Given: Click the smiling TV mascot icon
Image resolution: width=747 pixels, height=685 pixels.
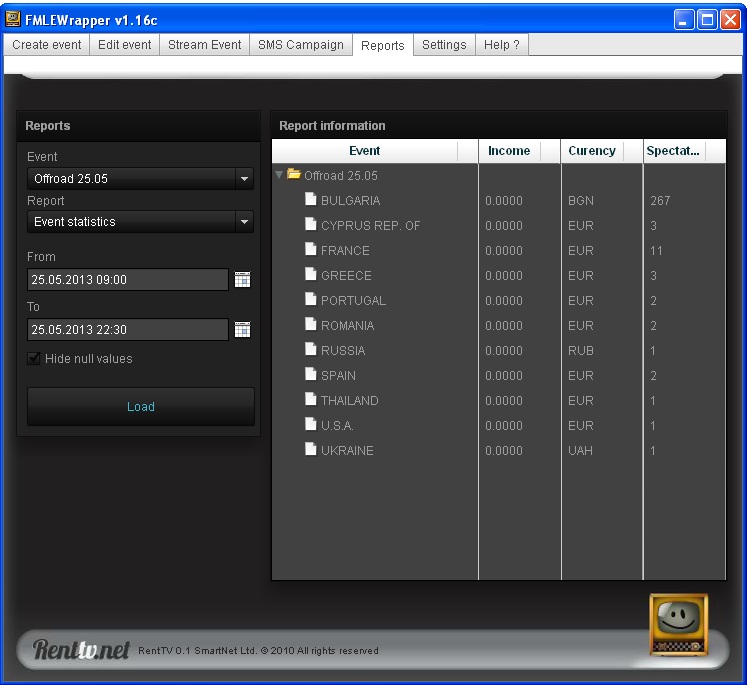Looking at the screenshot, I should coord(678,625).
